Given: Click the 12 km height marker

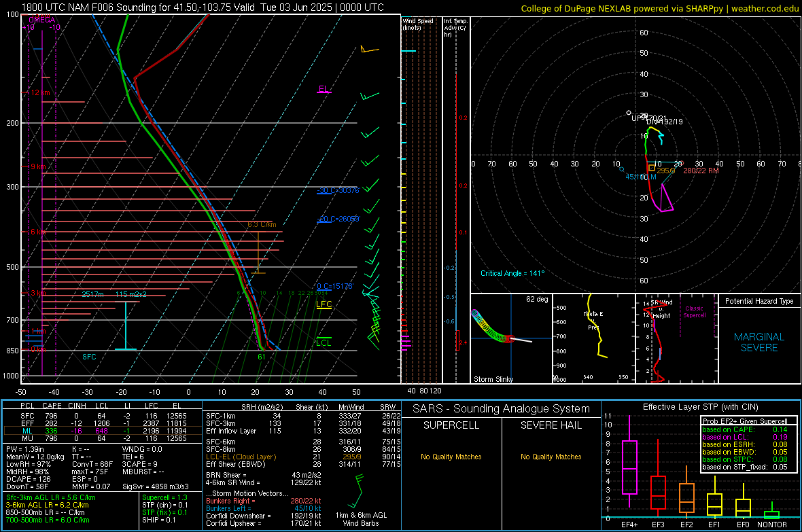Looking at the screenshot, I should pos(40,92).
